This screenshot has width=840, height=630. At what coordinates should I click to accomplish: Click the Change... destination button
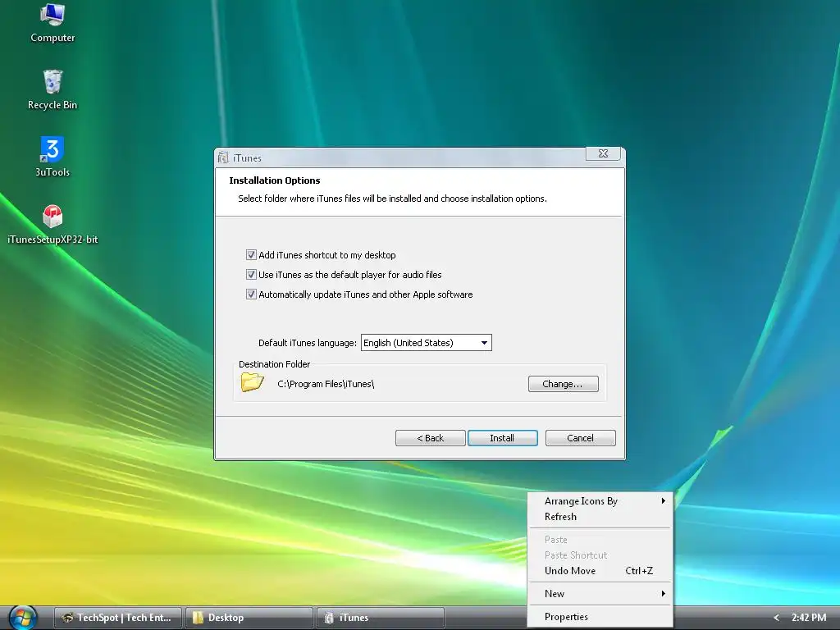(x=563, y=384)
